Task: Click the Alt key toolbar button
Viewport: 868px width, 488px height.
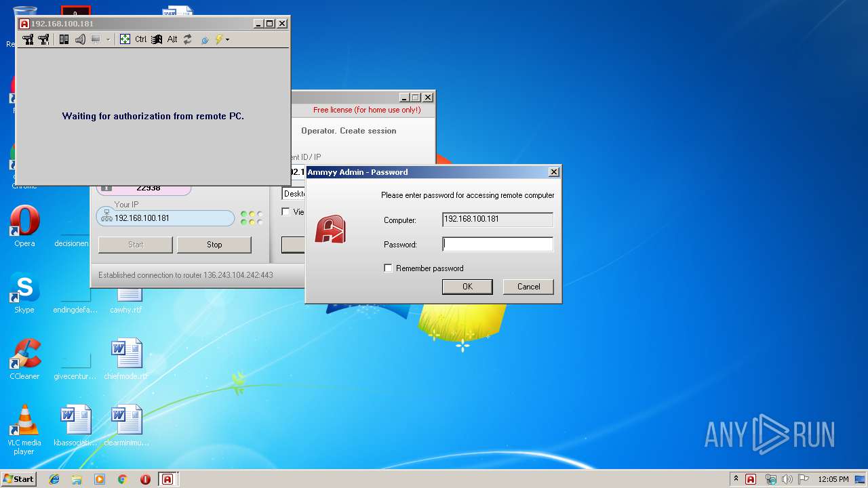Action: pos(172,39)
